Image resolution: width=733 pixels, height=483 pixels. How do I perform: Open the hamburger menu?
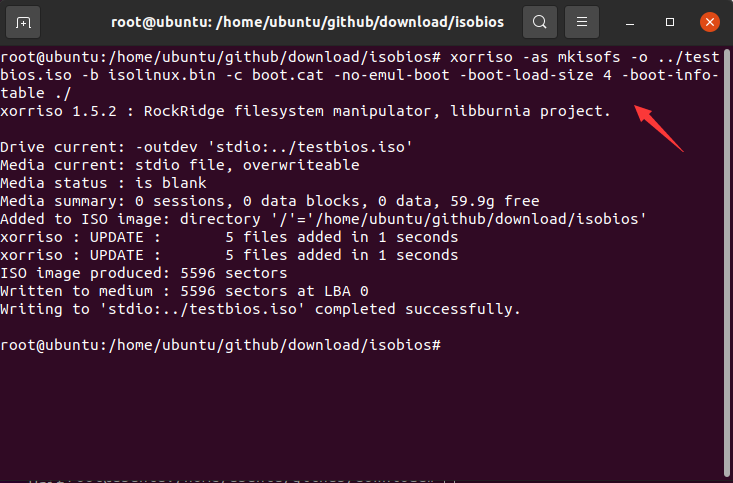click(x=582, y=21)
